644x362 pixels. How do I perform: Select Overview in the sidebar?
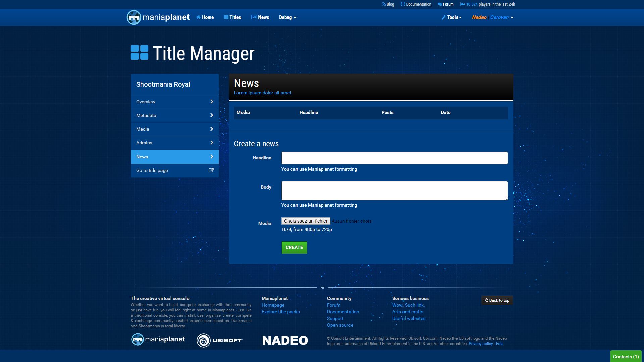[175, 102]
